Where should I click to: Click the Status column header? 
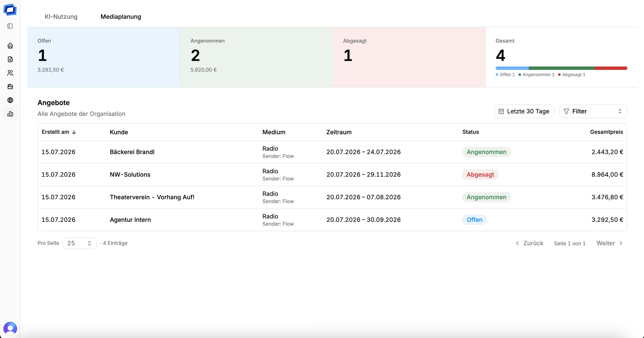471,132
